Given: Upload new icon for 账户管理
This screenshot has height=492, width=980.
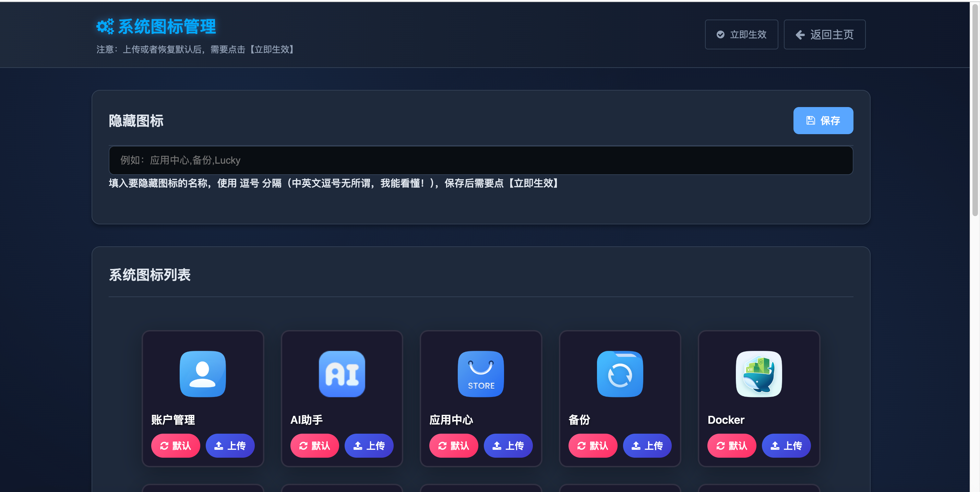Looking at the screenshot, I should pos(230,446).
